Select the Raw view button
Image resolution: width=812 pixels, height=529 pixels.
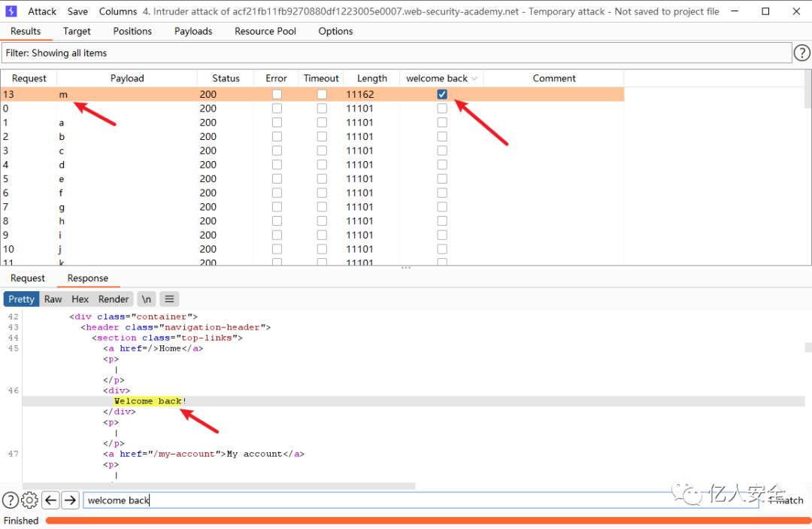pyautogui.click(x=53, y=299)
